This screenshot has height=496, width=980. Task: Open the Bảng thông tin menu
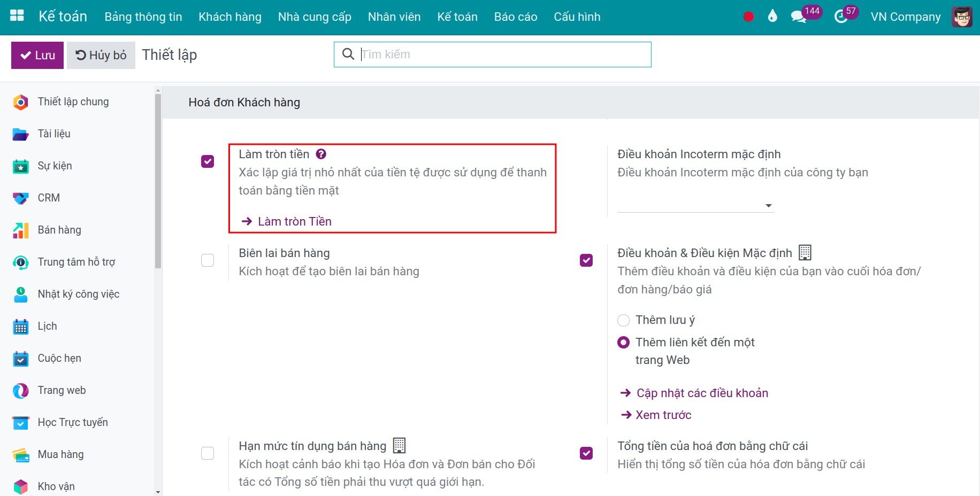click(143, 17)
